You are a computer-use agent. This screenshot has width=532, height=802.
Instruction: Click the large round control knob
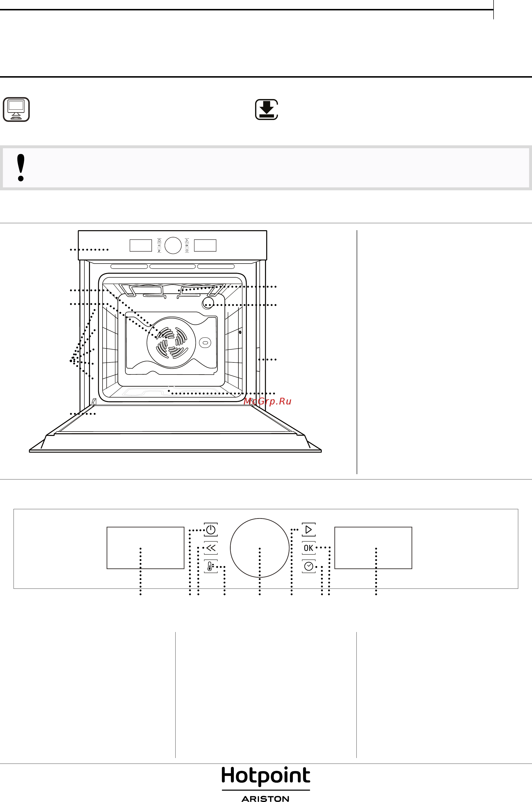(x=259, y=548)
